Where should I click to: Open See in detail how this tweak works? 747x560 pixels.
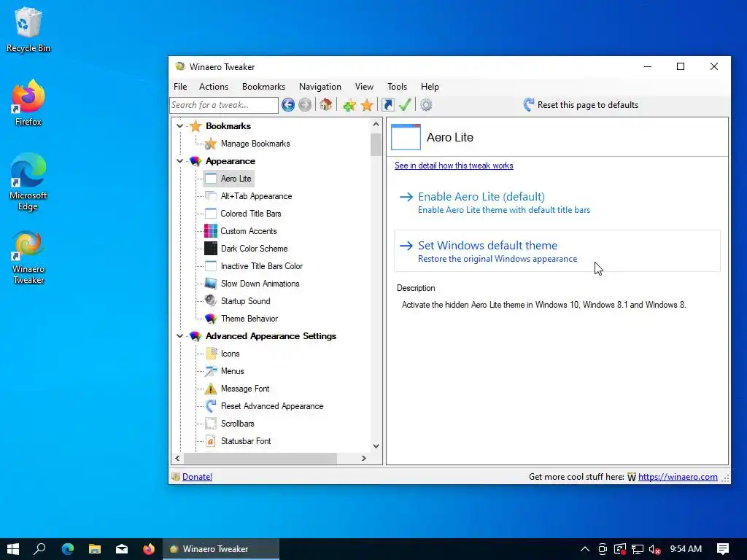coord(454,166)
